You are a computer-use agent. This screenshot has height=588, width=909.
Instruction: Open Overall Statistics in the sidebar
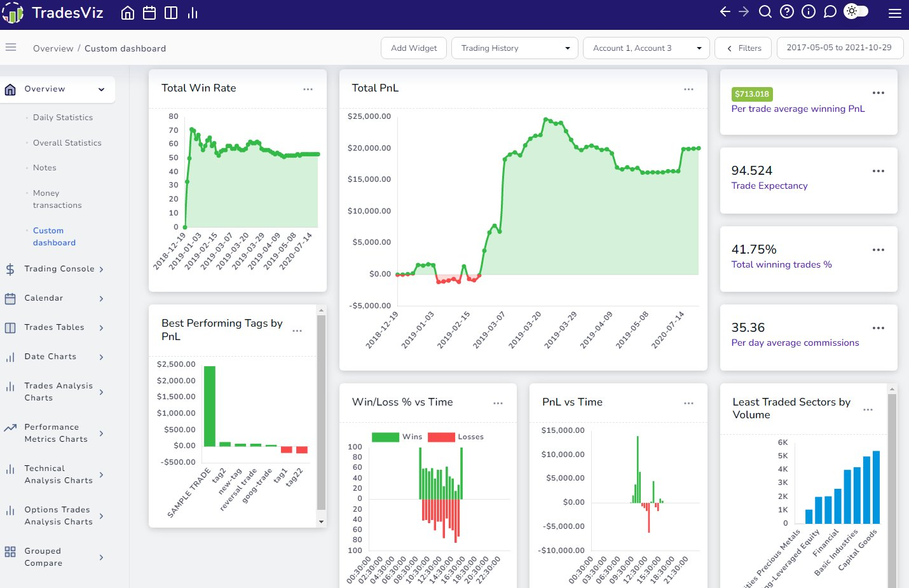(67, 143)
